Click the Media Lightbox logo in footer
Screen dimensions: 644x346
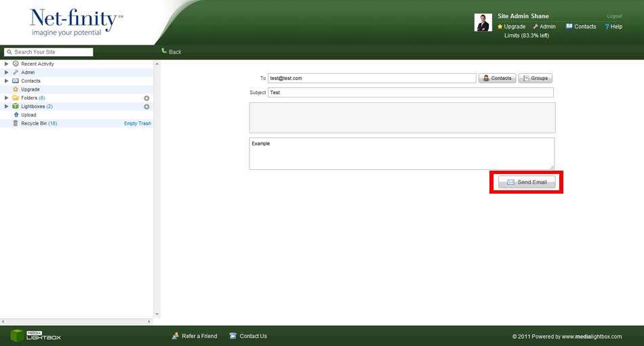(35, 335)
